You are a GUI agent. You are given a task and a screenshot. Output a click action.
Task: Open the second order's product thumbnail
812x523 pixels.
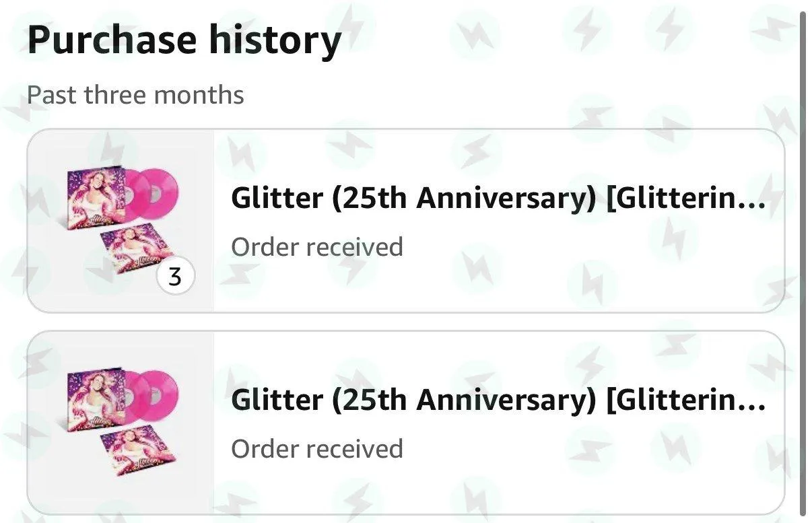point(121,423)
